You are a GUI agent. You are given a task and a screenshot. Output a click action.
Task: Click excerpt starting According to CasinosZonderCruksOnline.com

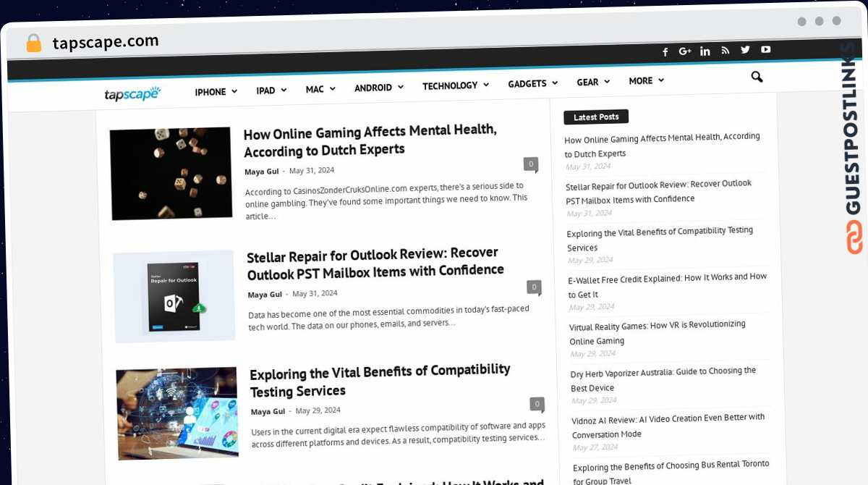click(x=386, y=201)
